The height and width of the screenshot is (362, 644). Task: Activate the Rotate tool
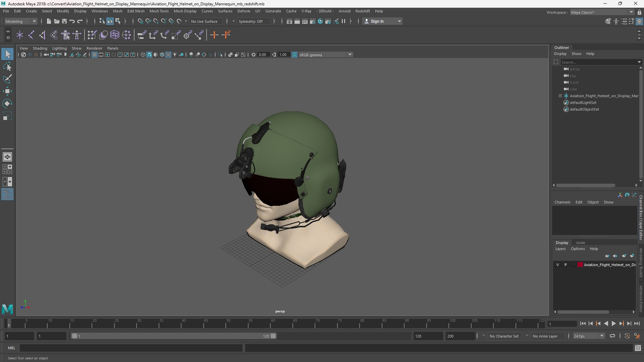point(7,104)
